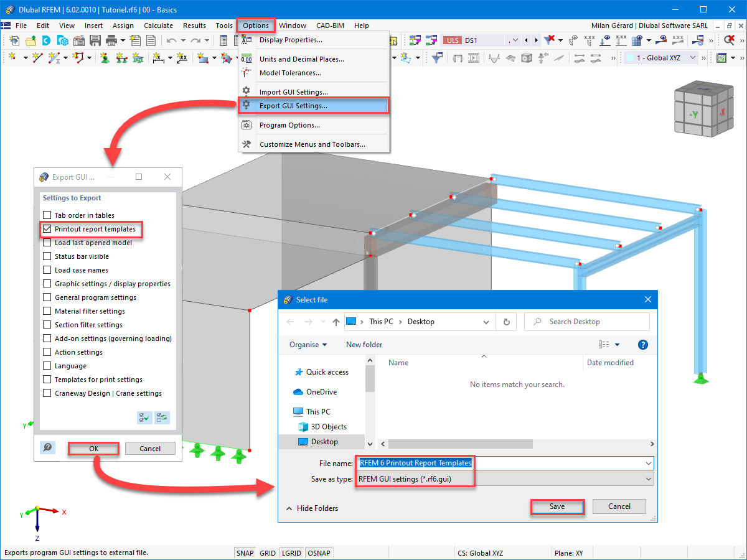The width and height of the screenshot is (747, 560).
Task: Click the Dlubal Center blue C icon
Action: pos(46,40)
